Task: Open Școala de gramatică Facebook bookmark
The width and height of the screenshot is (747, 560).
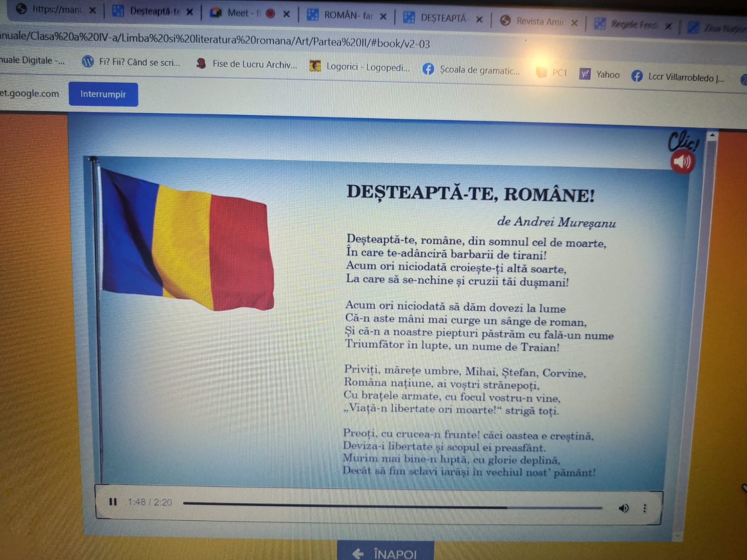Action: coord(479,70)
